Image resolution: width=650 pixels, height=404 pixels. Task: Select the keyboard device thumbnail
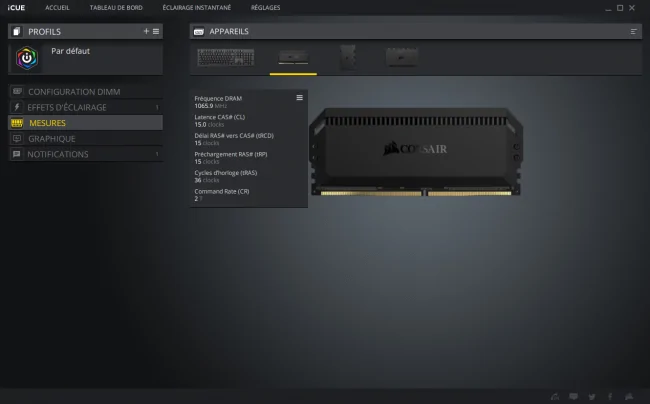tap(226, 57)
